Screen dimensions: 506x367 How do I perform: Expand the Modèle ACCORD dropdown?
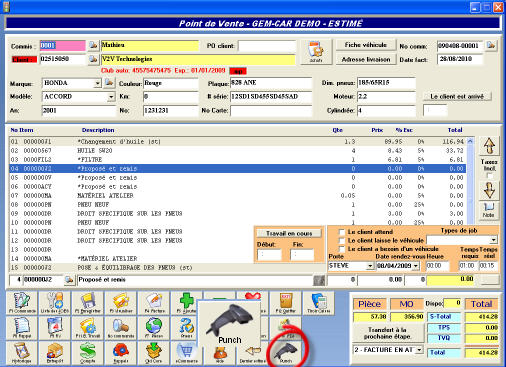click(111, 97)
